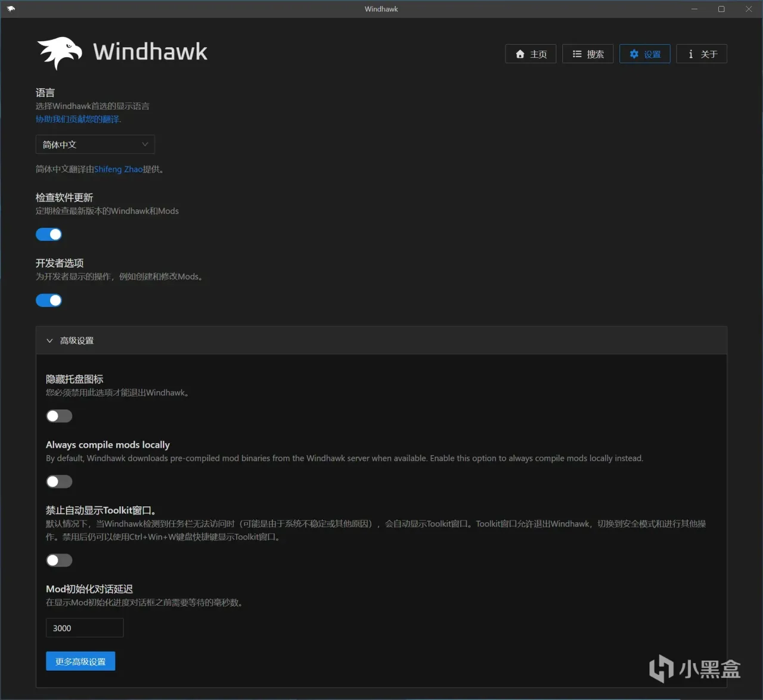
Task: Click the 选择Windhawk首选的显示语言 description
Action: (x=92, y=106)
